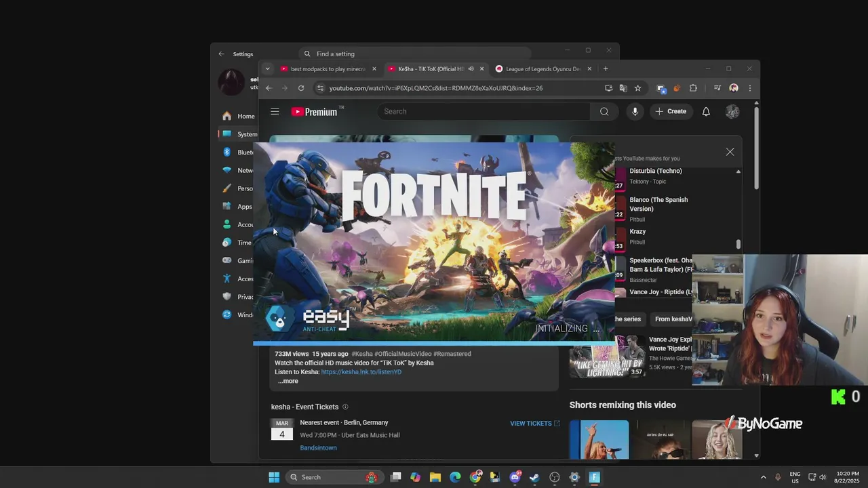Close the YouTube playlist panel
868x488 pixels.
point(730,152)
